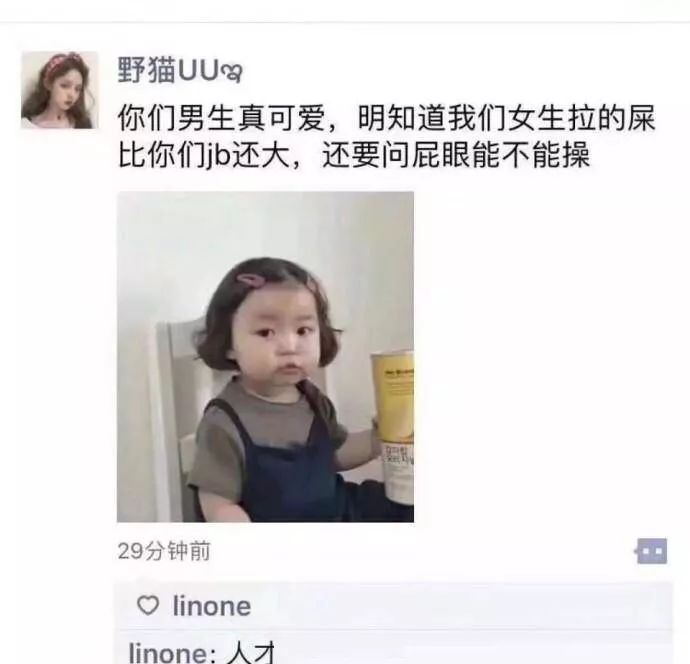The image size is (690, 664).
Task: Tap the comment row under the likes
Action: coord(394,647)
